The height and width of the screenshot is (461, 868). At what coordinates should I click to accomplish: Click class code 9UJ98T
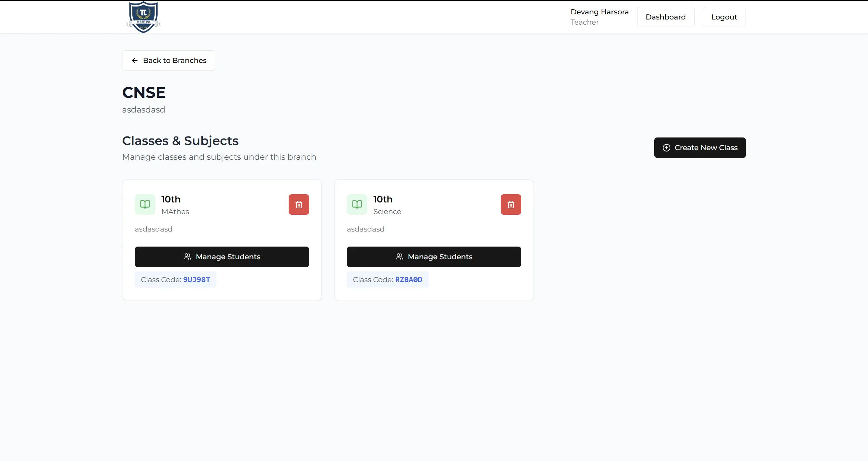(197, 280)
